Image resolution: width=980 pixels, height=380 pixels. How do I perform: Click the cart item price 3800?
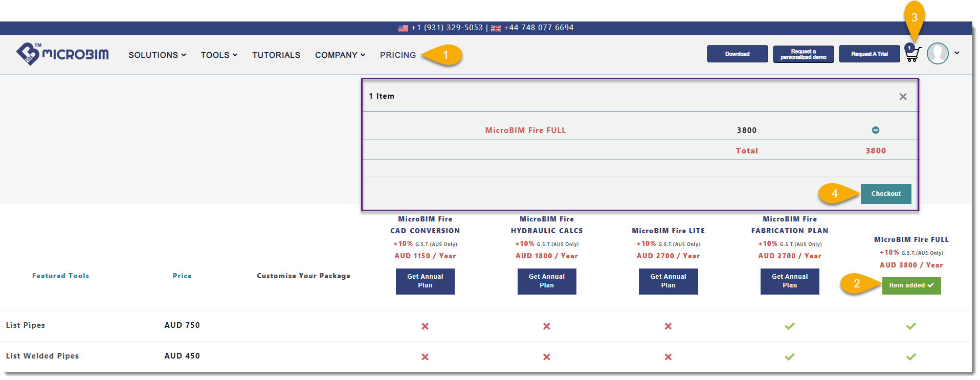[747, 130]
